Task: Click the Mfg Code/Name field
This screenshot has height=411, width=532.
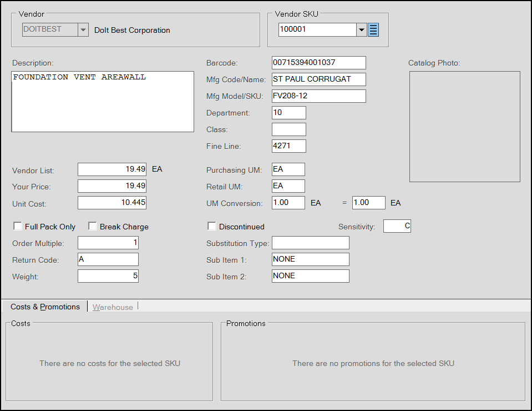Action: point(319,79)
